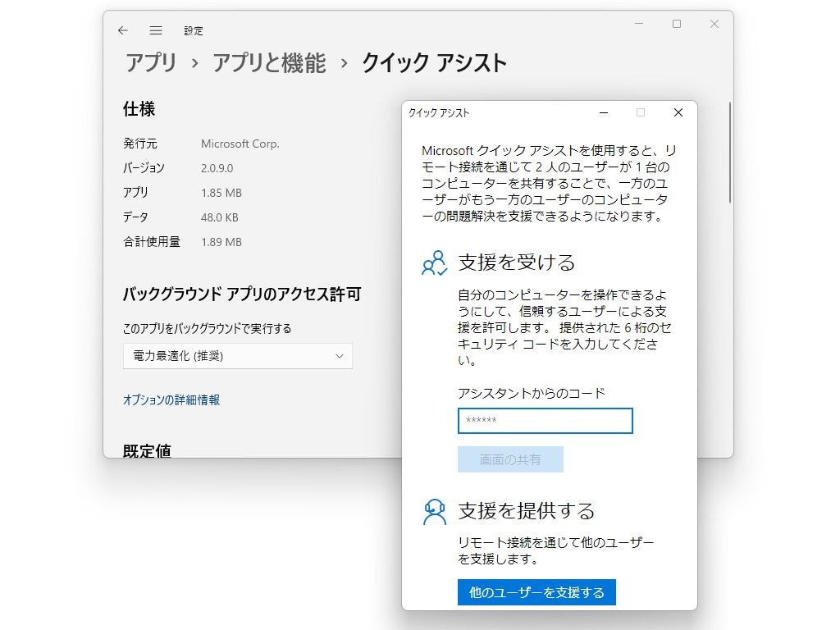Click the アシスタントからのコード input field
This screenshot has height=630, width=840.
coord(545,421)
